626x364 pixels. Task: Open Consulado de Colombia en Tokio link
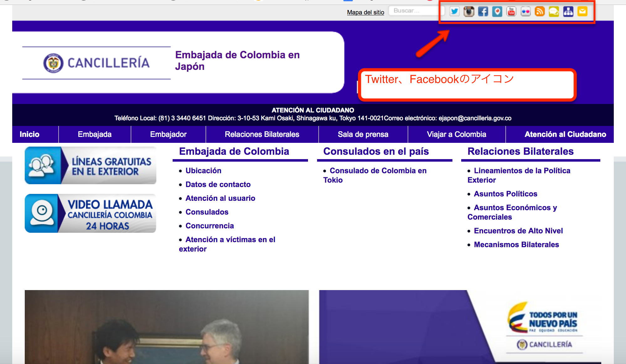(375, 175)
